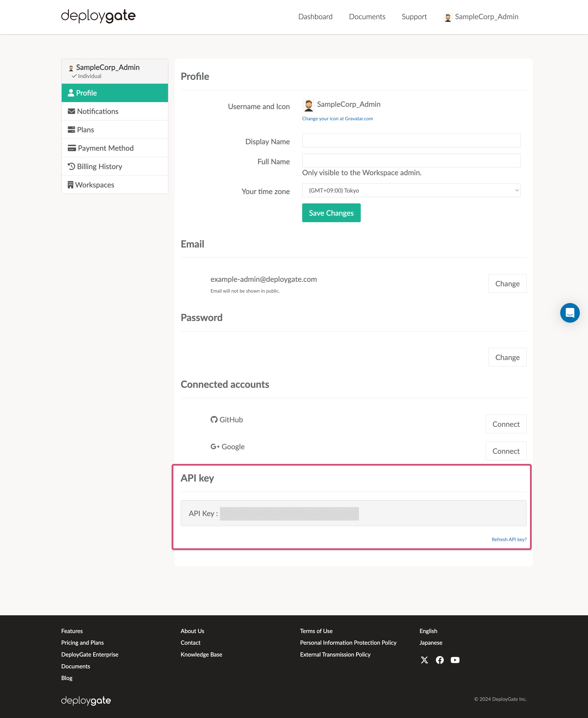Open the time zone dropdown
The height and width of the screenshot is (718, 588).
click(411, 191)
